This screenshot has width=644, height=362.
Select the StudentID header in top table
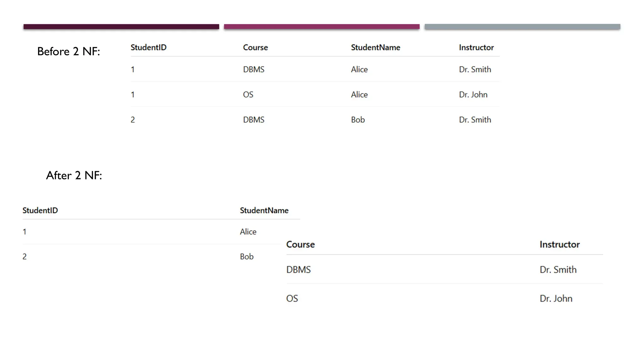tap(148, 47)
